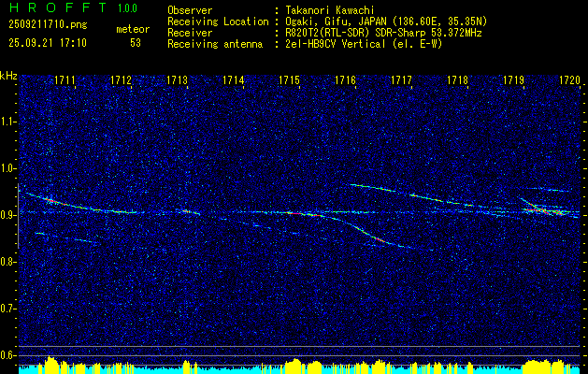The height and width of the screenshot is (374, 588).
Task: Click the 1718 time axis marker
Action: coord(457,79)
